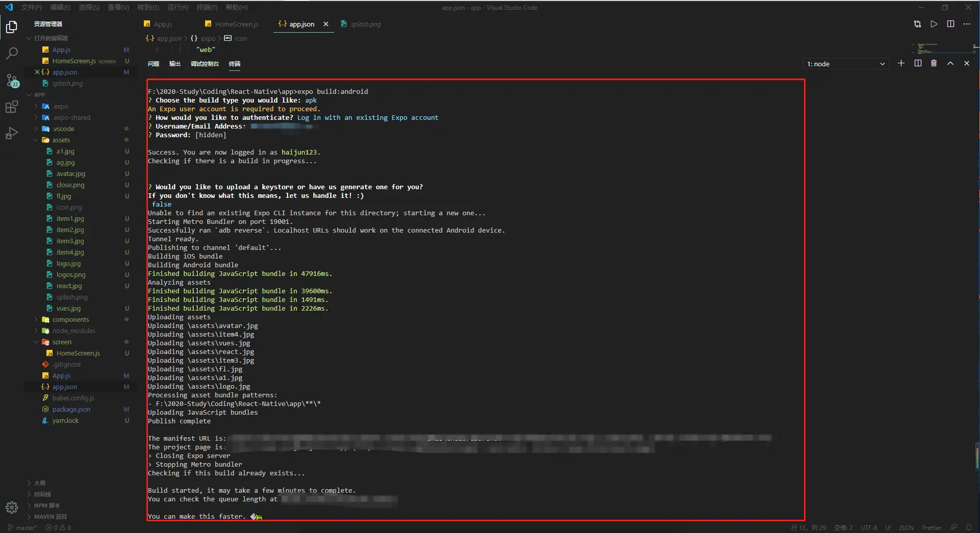Click the master git branch status item
This screenshot has width=980, height=533.
[x=22, y=528]
